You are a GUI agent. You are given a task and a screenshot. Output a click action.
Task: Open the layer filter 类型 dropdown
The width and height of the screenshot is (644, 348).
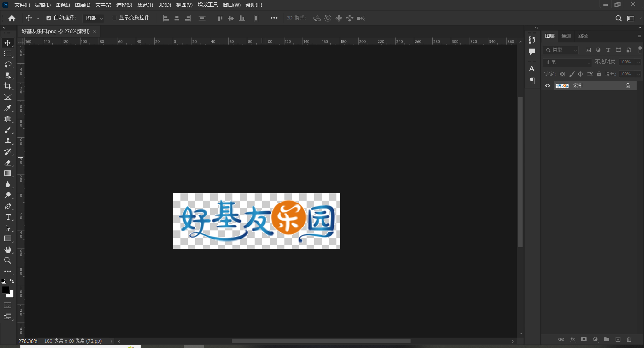point(561,50)
